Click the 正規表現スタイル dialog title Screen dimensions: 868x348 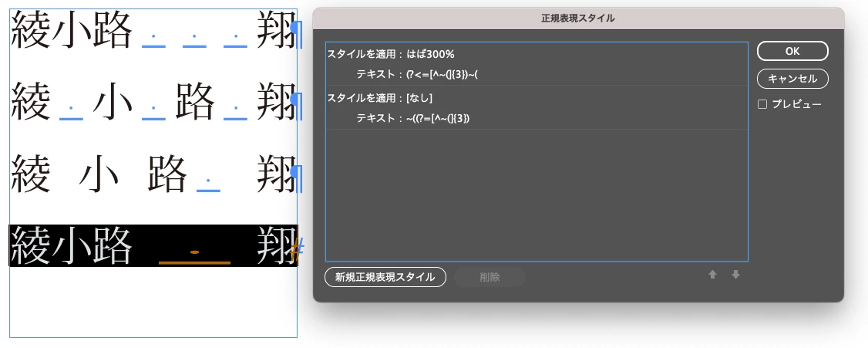[x=578, y=19]
